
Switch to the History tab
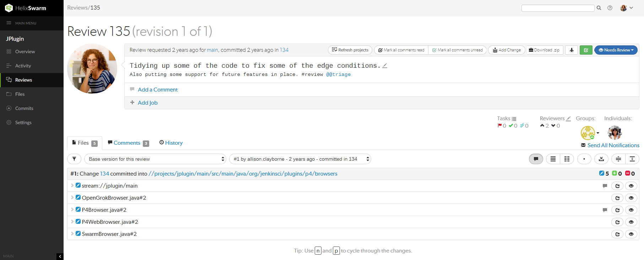[171, 143]
